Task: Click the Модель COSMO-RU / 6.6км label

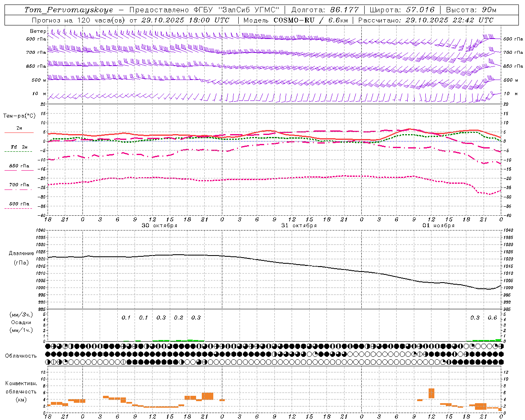Action: pos(295,20)
